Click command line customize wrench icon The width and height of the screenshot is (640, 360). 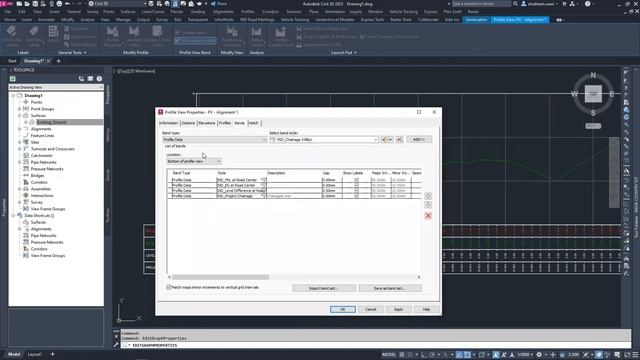pos(116,345)
